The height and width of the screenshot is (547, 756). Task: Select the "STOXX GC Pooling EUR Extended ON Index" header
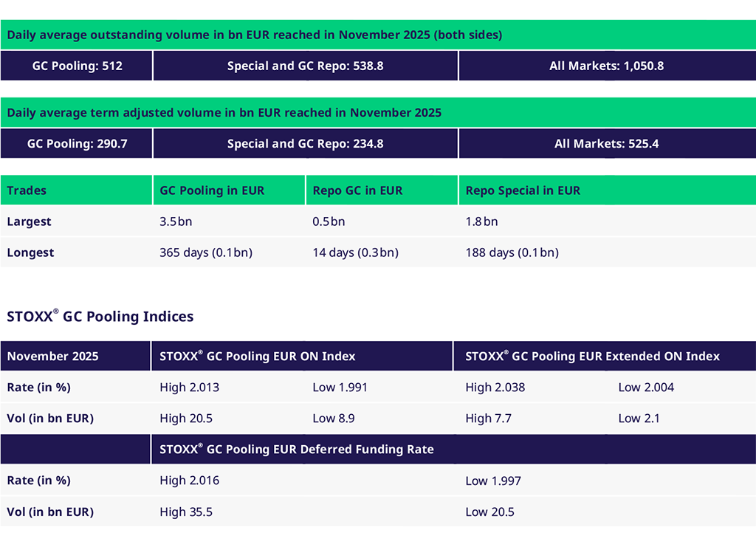point(592,356)
